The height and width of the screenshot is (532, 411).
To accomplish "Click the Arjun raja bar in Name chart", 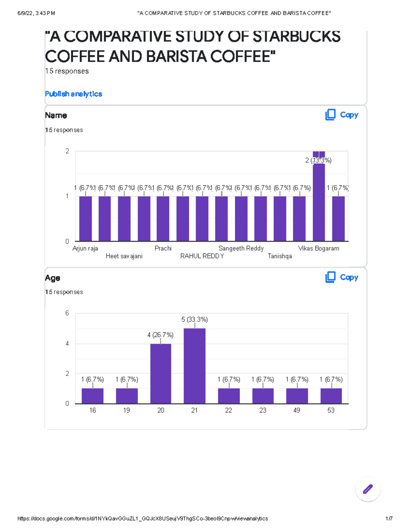I will coord(85,219).
